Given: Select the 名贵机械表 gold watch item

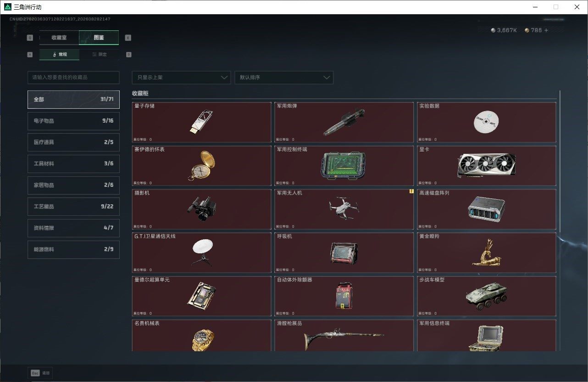Looking at the screenshot, I should (x=201, y=335).
